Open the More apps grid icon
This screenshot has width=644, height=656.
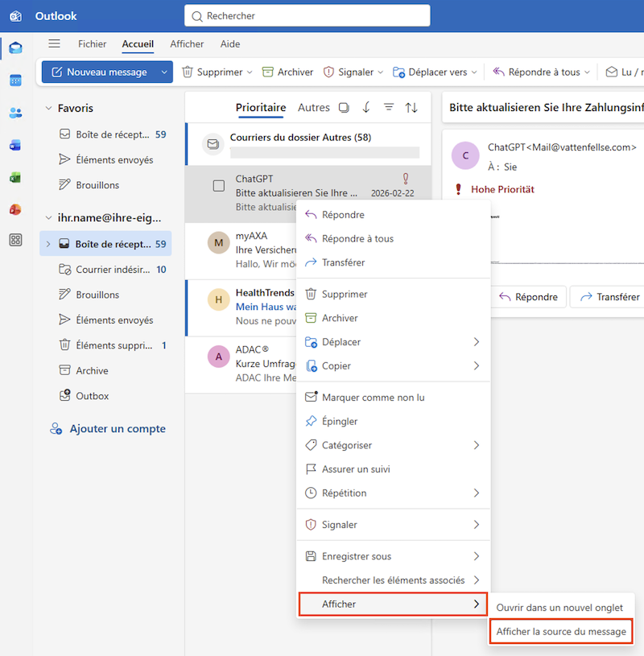[15, 240]
